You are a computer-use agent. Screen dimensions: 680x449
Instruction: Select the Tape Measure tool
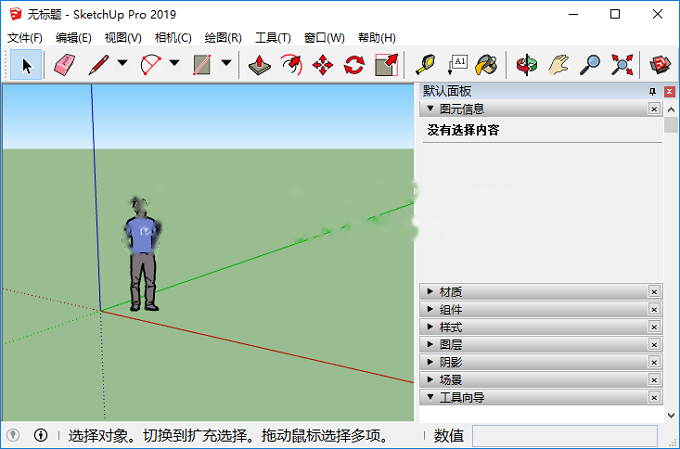tap(425, 65)
